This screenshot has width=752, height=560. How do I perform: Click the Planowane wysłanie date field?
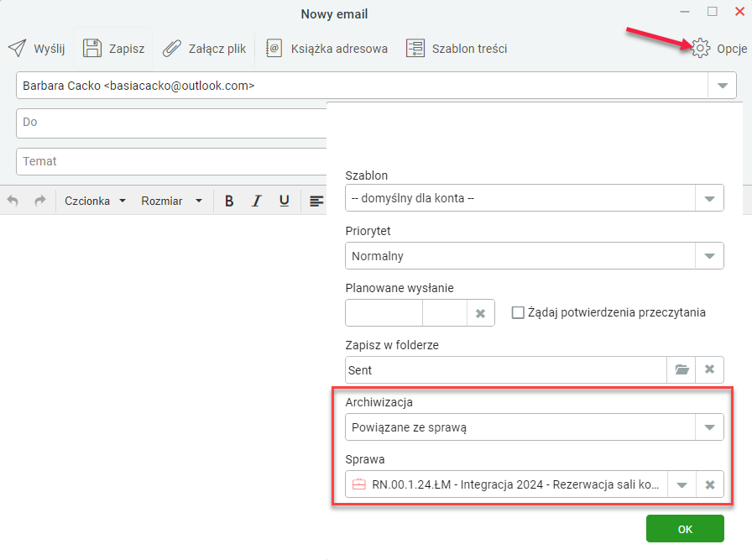coord(384,313)
